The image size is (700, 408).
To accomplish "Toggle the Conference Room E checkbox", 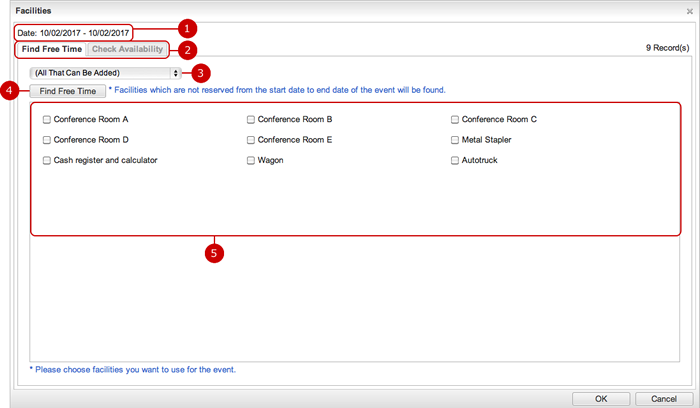I will point(251,140).
